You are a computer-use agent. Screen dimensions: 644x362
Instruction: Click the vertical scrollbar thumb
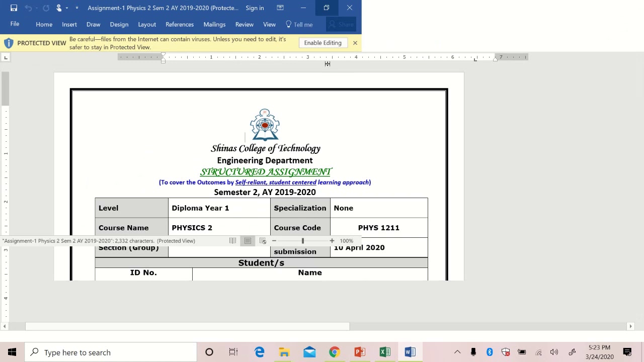pyautogui.click(x=5, y=89)
